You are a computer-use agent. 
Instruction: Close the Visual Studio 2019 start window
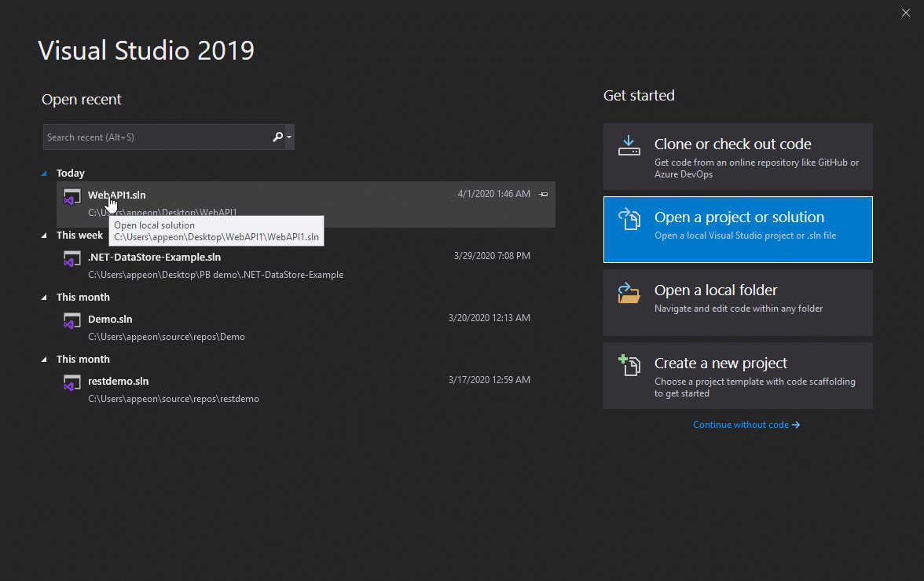[x=906, y=13]
